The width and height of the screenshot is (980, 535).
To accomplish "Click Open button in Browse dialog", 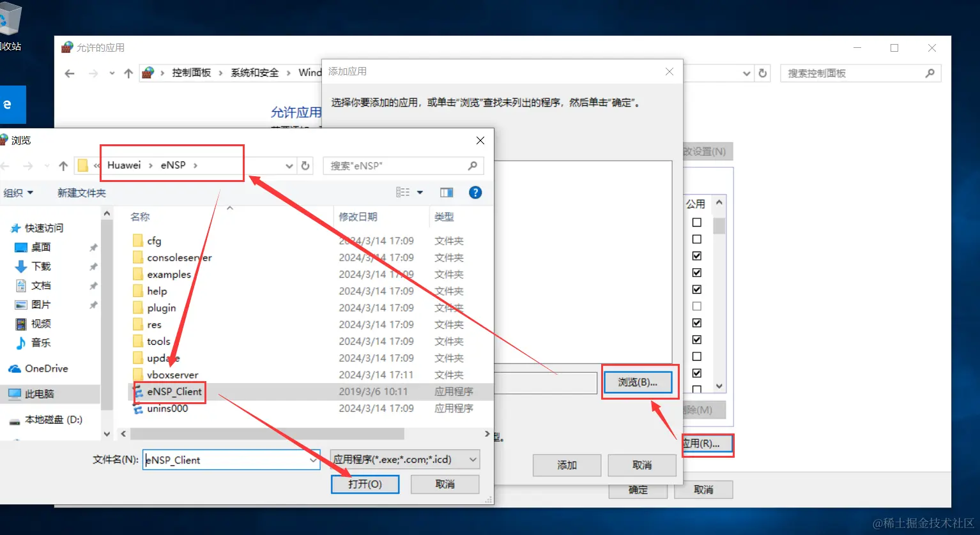I will (x=365, y=484).
